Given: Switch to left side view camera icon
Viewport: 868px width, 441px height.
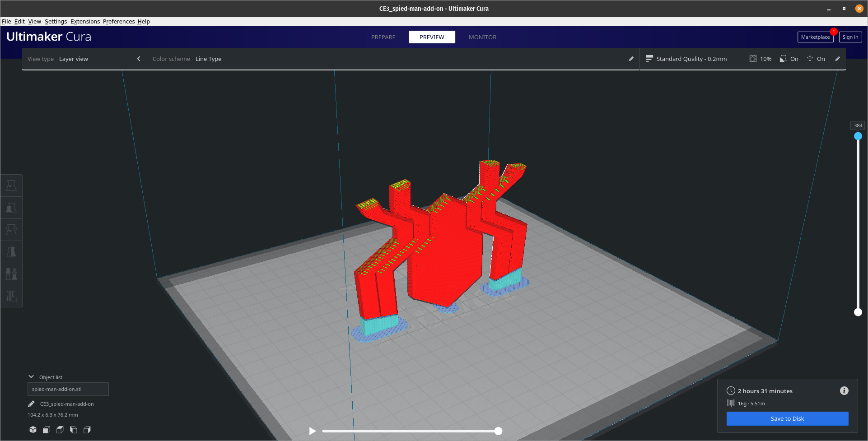Looking at the screenshot, I should click(x=74, y=430).
